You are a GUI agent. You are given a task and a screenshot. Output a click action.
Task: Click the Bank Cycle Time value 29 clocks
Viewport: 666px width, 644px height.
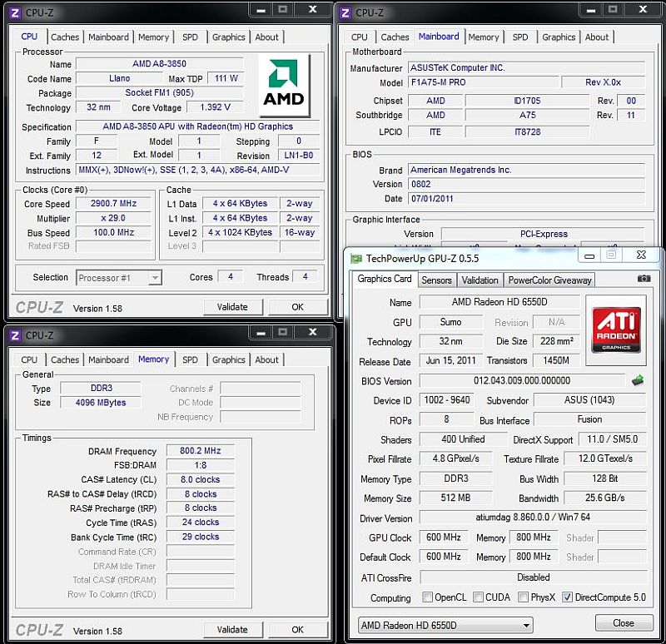point(201,537)
